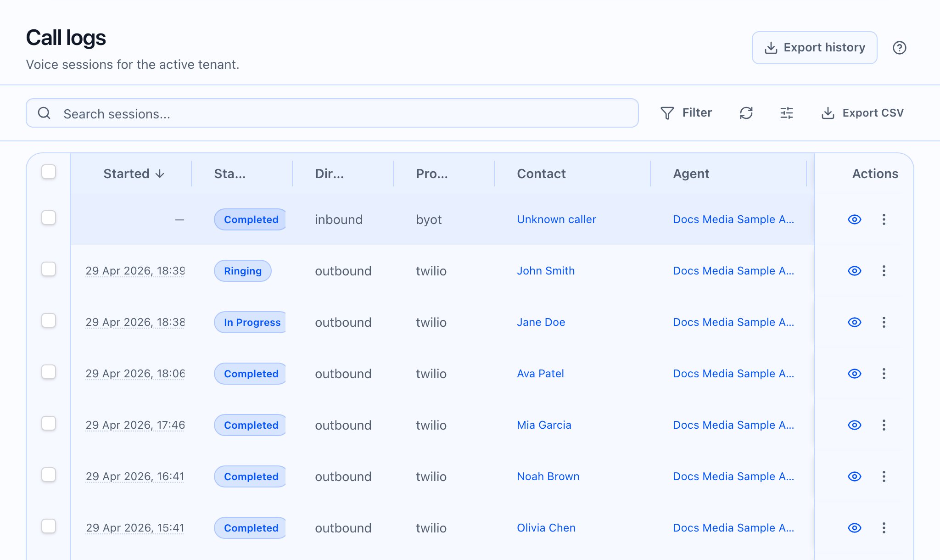The width and height of the screenshot is (940, 560).
Task: Open Mia Garcia contact link
Action: click(544, 425)
